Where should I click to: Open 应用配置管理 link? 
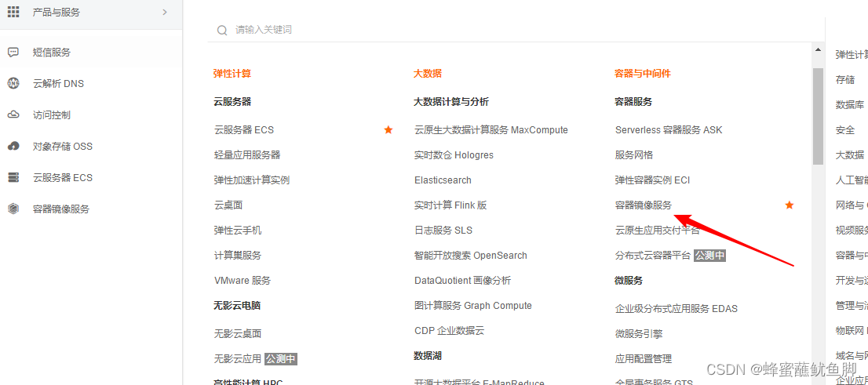point(644,359)
